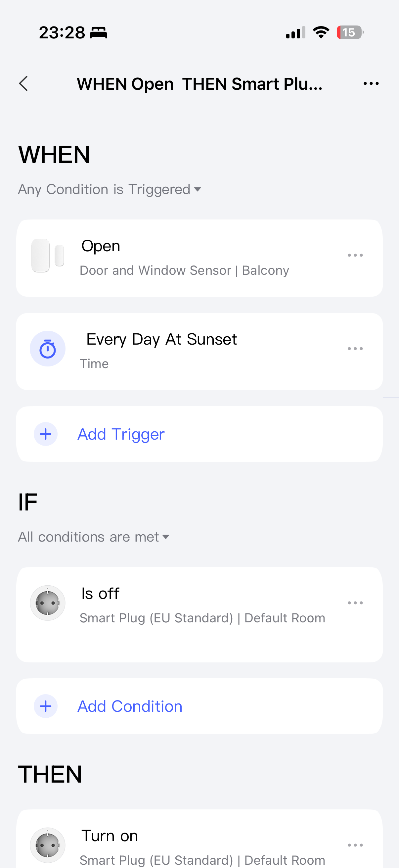
Task: Open options for the Is off condition
Action: point(355,603)
